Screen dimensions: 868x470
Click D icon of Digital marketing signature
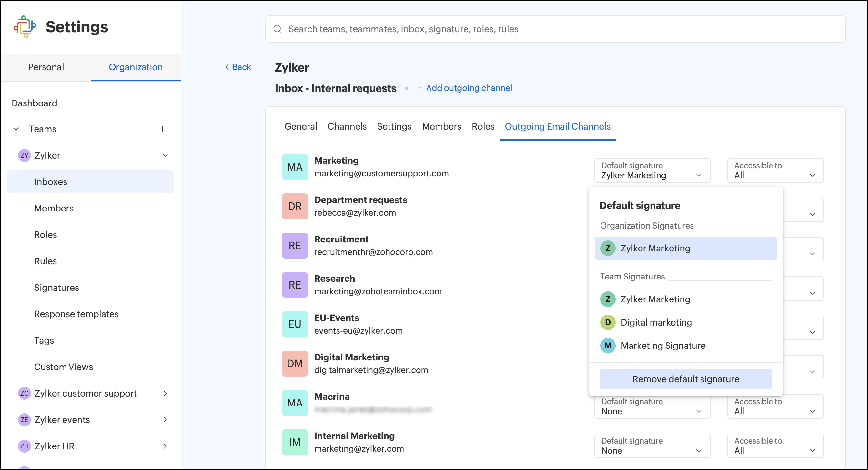(608, 322)
